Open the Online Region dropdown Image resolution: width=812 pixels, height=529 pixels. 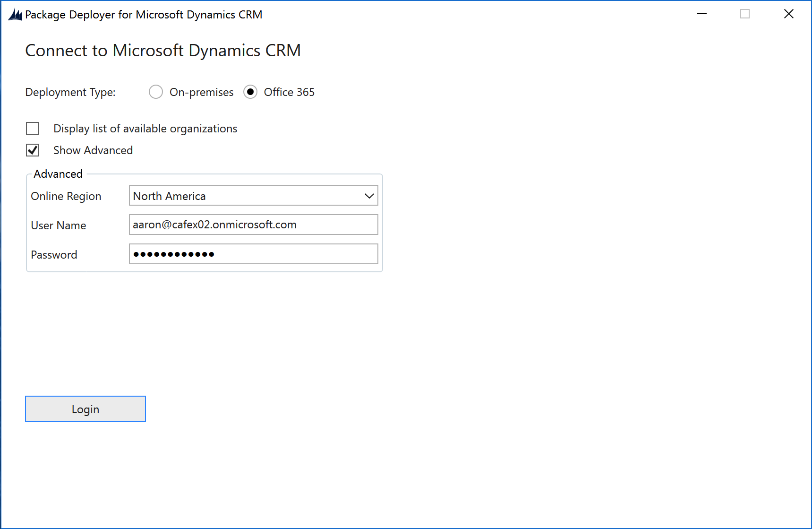[254, 196]
